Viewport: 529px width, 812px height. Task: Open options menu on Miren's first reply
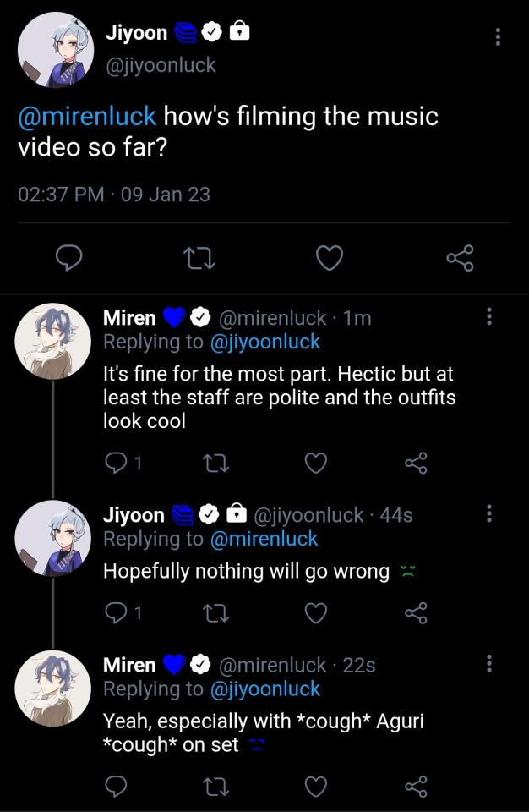(488, 317)
